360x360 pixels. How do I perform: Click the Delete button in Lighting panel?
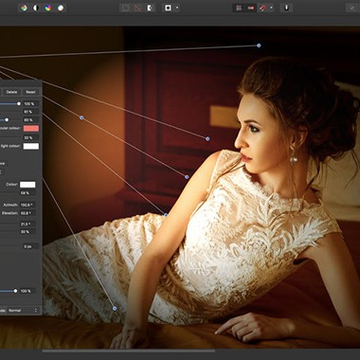click(12, 92)
